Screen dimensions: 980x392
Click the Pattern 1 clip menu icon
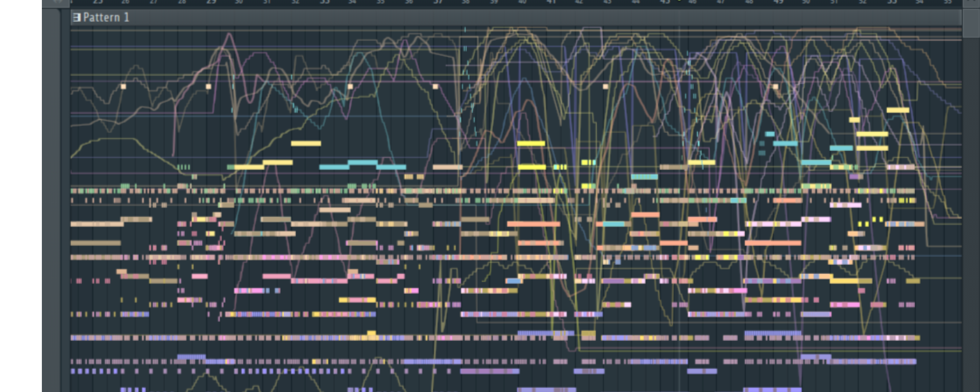(77, 18)
